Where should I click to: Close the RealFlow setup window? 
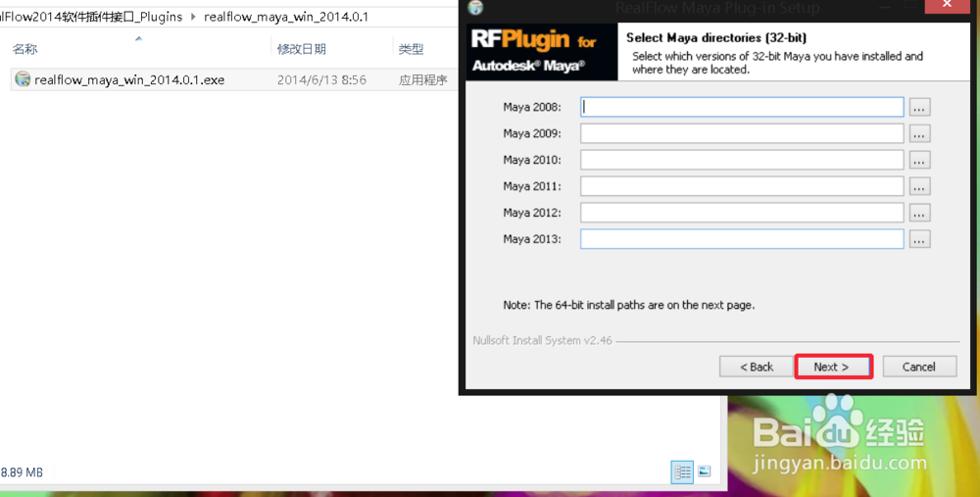click(x=948, y=6)
